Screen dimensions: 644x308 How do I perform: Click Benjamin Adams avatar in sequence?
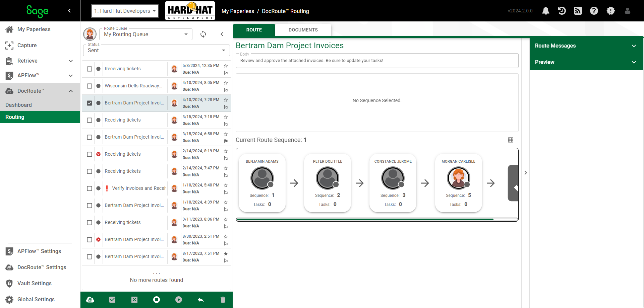pos(262,178)
